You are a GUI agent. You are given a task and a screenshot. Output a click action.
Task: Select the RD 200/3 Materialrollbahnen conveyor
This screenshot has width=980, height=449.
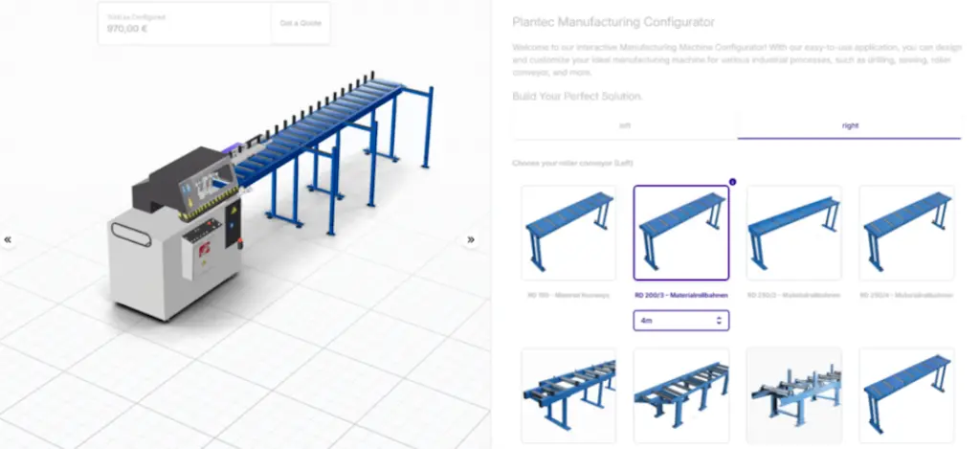click(x=680, y=233)
